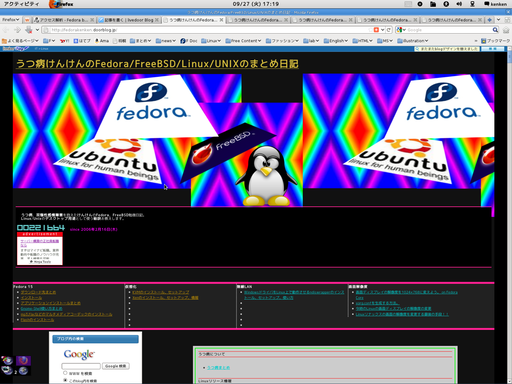Expand the news bookmarks folder
This screenshot has width=512, height=384.
point(166,41)
